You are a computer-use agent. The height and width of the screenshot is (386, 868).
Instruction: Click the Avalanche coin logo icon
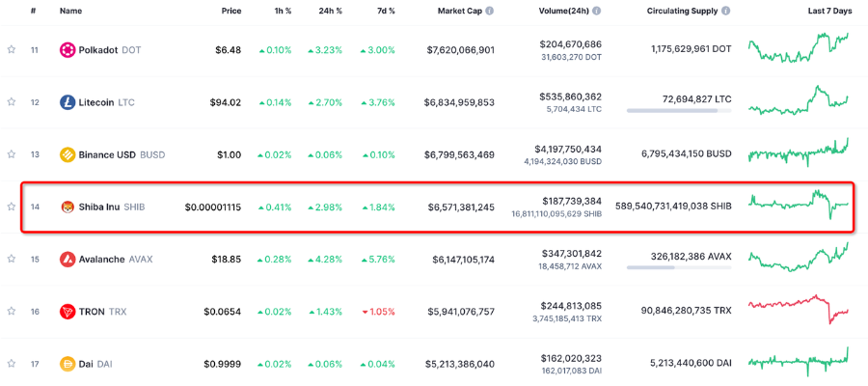click(x=68, y=259)
